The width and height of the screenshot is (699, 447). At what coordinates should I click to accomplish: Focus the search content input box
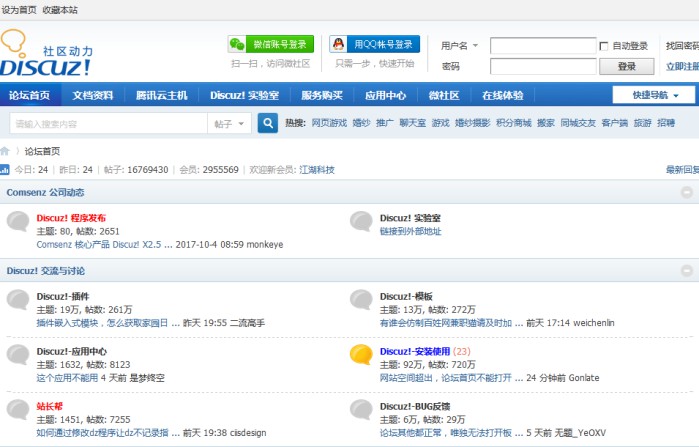click(108, 123)
